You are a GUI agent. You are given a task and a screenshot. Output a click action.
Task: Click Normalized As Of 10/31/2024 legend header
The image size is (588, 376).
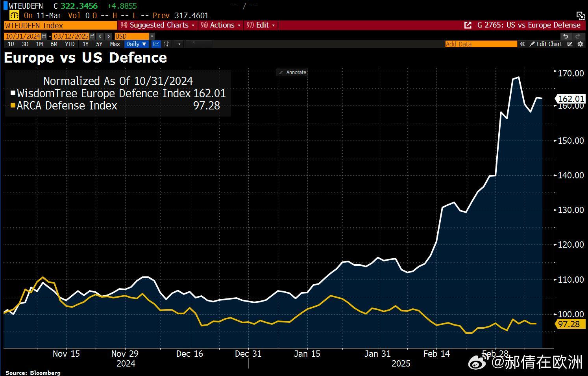tap(118, 81)
